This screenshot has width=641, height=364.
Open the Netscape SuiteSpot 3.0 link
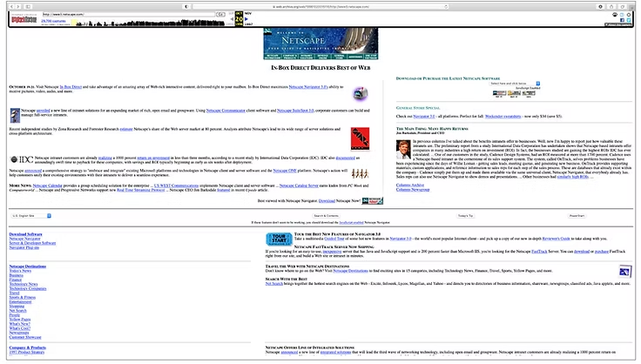tap(295, 111)
